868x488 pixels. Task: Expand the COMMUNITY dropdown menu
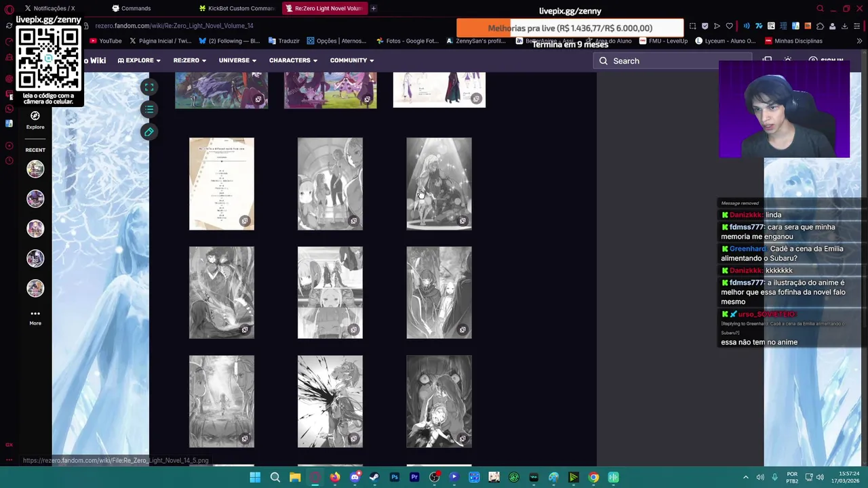(352, 60)
